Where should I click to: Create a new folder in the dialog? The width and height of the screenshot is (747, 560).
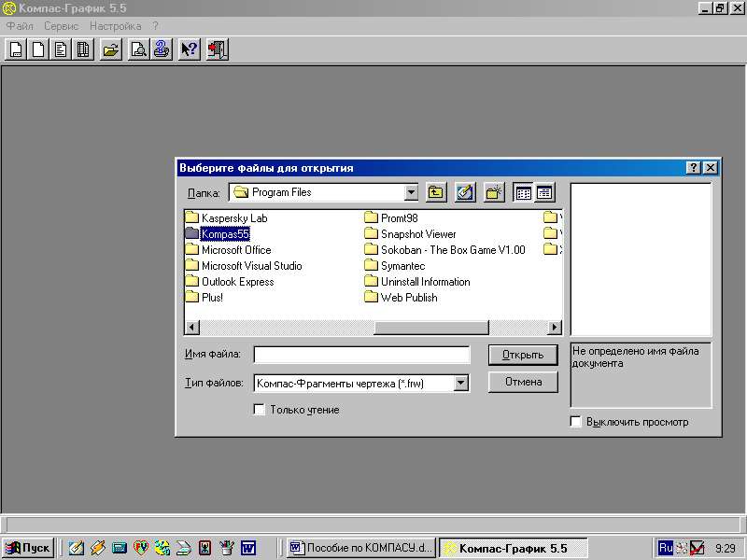[494, 192]
